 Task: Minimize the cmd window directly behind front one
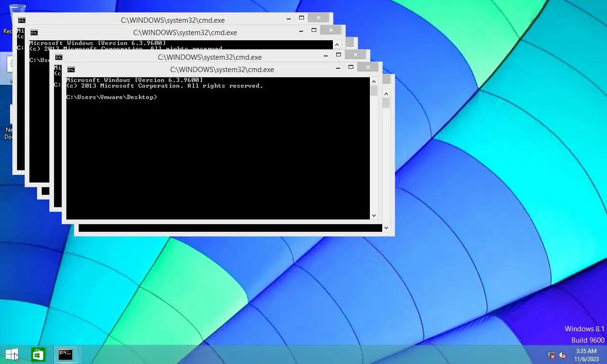[x=326, y=55]
